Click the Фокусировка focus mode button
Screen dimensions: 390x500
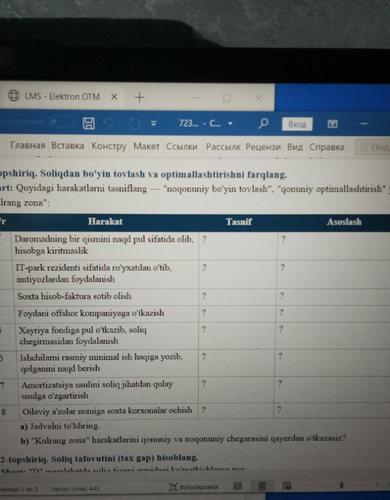point(194,487)
